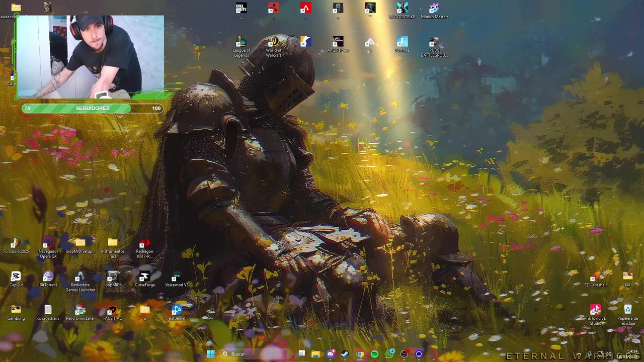Screen dimensions: 644x362
Task: Launch Revo Uninstaller
Action: 80,313
